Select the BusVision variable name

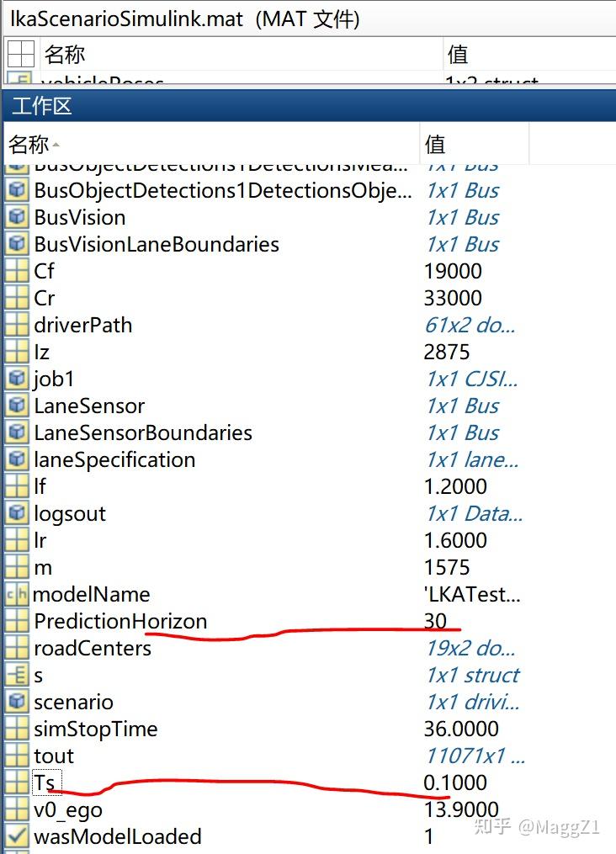(x=79, y=217)
